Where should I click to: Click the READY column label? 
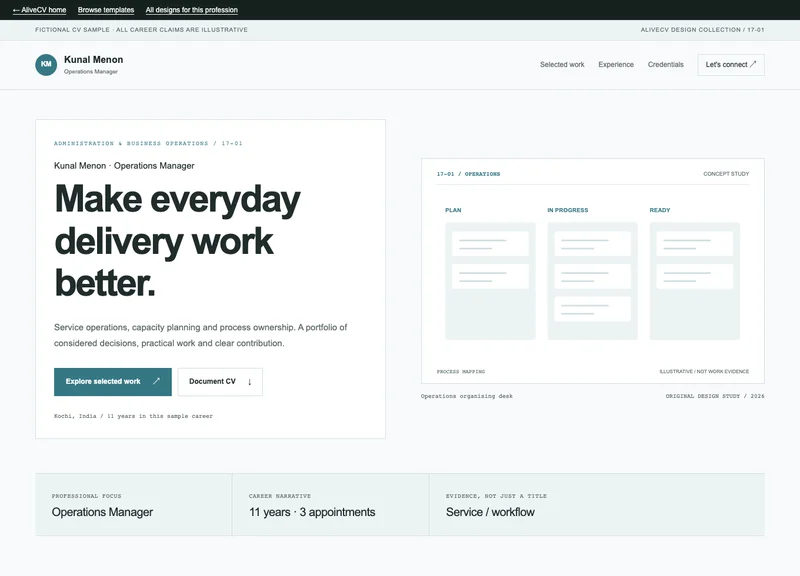point(660,210)
